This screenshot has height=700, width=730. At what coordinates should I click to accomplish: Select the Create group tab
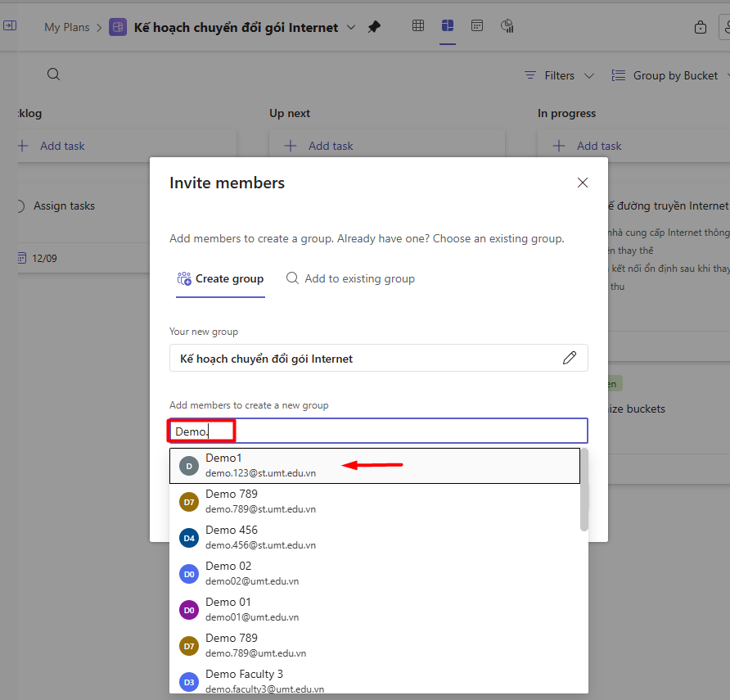tap(221, 278)
